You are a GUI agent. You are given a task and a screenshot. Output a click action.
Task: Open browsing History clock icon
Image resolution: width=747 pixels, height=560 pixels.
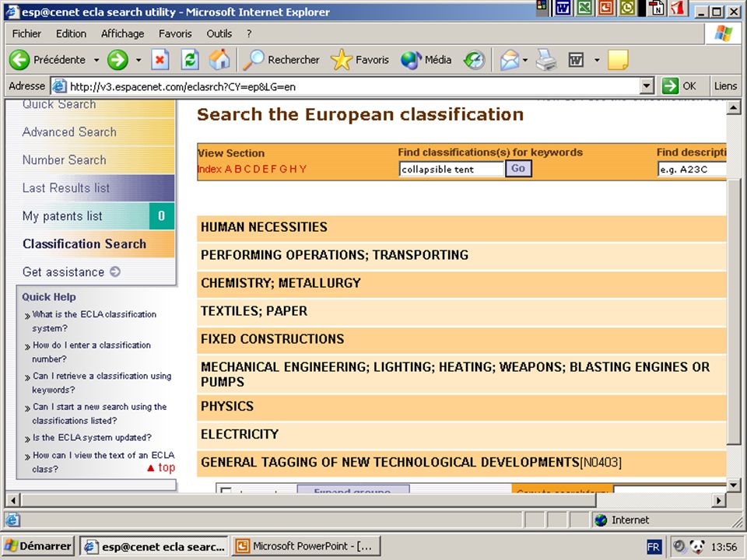pyautogui.click(x=474, y=60)
